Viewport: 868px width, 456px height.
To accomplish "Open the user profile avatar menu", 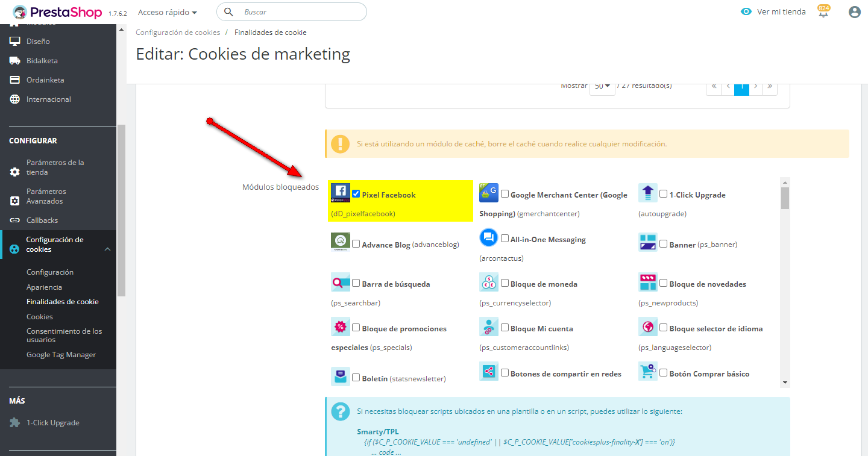I will point(854,12).
